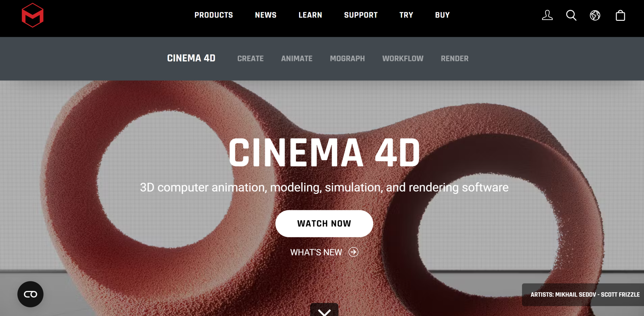Select the NEWS menu item
The width and height of the screenshot is (644, 316).
coord(265,15)
